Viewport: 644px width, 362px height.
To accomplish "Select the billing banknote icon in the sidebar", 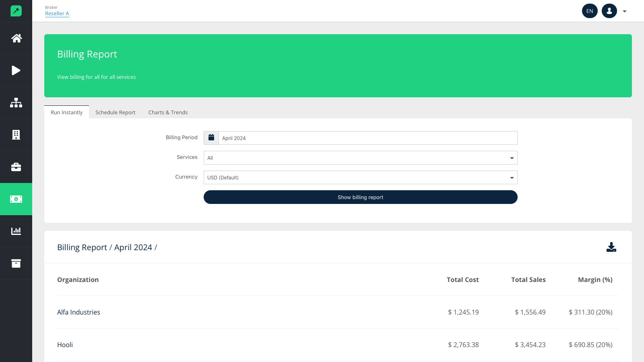I will [16, 199].
